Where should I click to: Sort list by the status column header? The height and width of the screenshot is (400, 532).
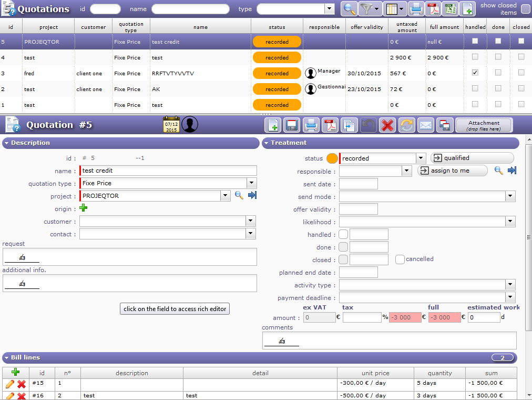[x=277, y=27]
